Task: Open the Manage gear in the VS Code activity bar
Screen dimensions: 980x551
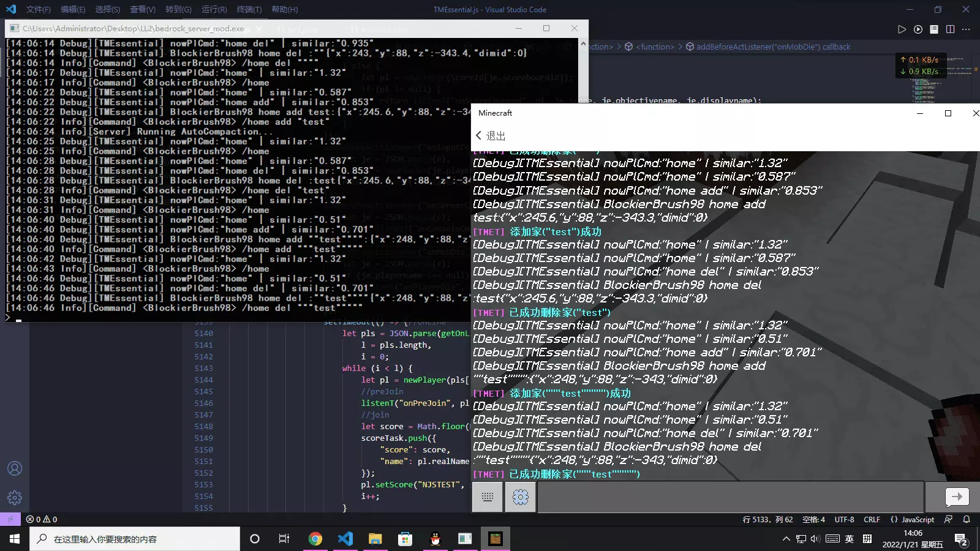Action: 15,498
